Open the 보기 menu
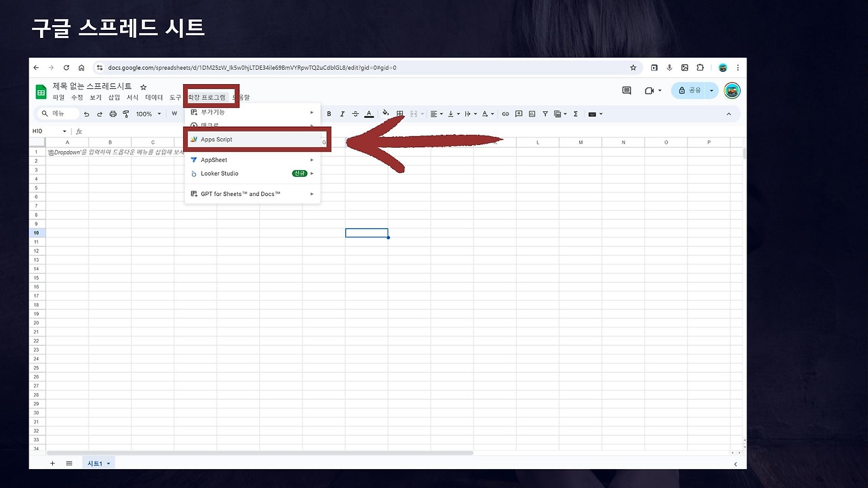This screenshot has height=488, width=868. click(96, 98)
